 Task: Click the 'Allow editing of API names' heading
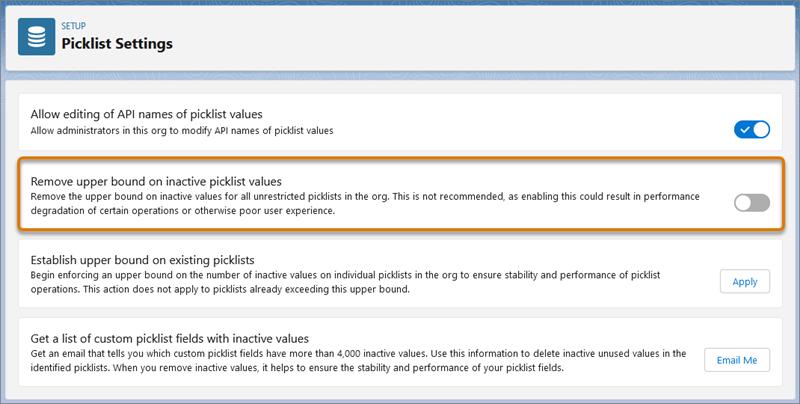pyautogui.click(x=147, y=114)
